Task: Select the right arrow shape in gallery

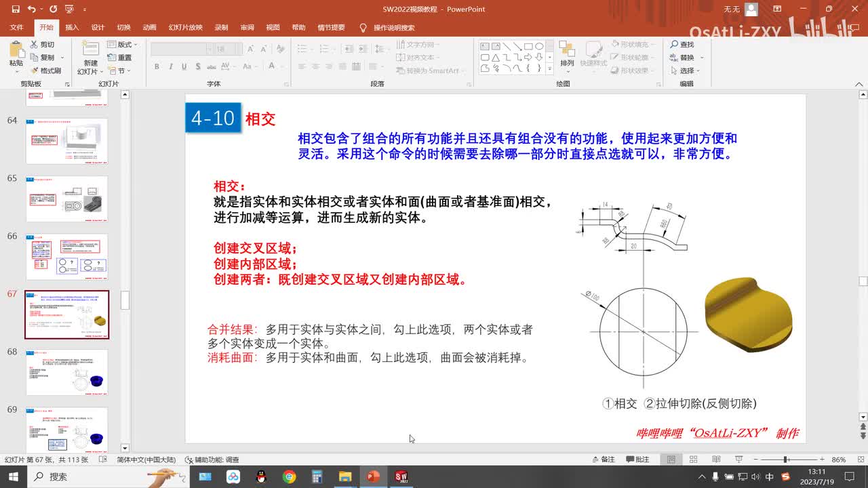Action: coord(528,58)
